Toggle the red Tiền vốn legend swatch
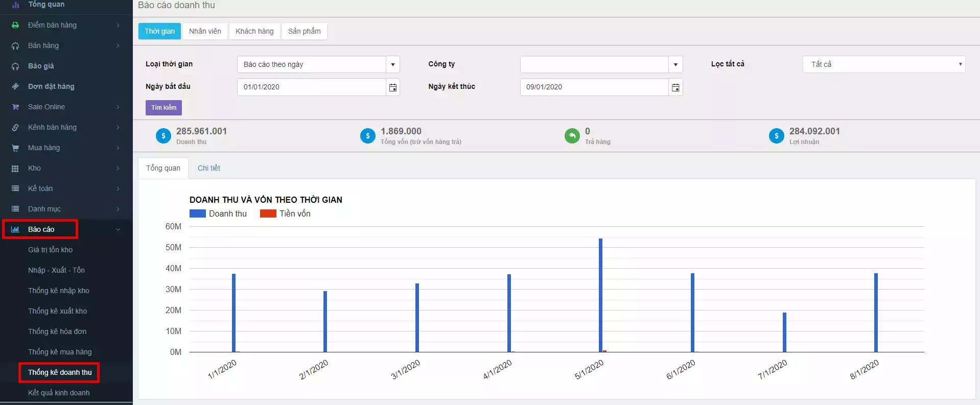The image size is (980, 405). (x=268, y=213)
